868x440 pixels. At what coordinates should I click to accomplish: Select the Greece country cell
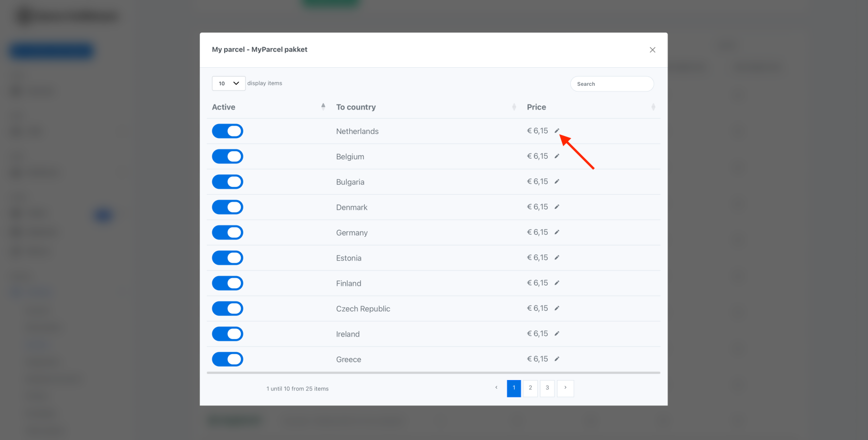pos(349,359)
